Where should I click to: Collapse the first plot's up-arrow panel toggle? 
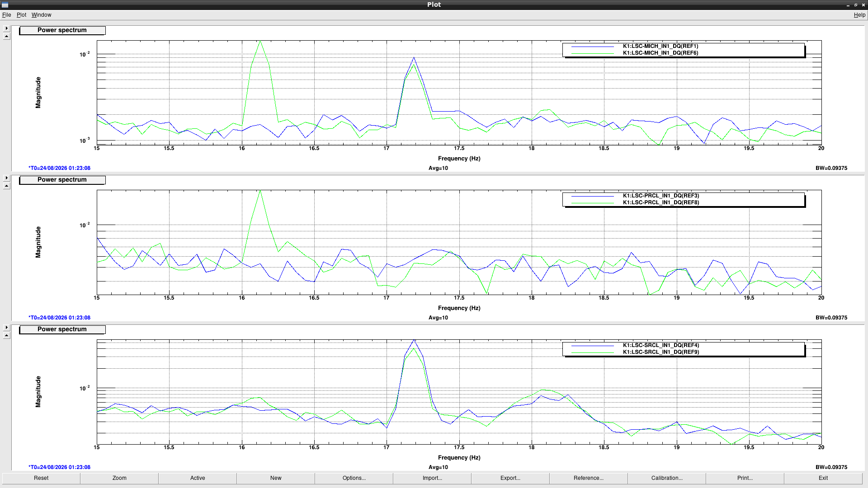[x=6, y=36]
